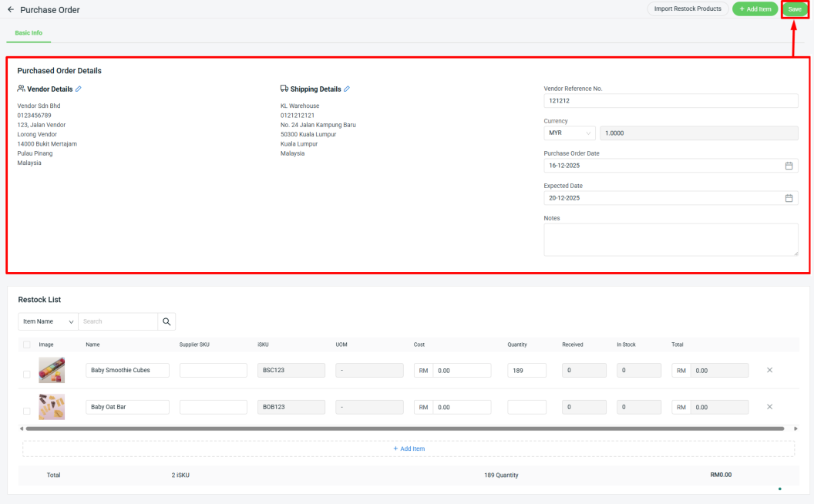Click the Baby Smoothie Cubes product thumbnail
Viewport: 814px width, 504px height.
point(52,371)
